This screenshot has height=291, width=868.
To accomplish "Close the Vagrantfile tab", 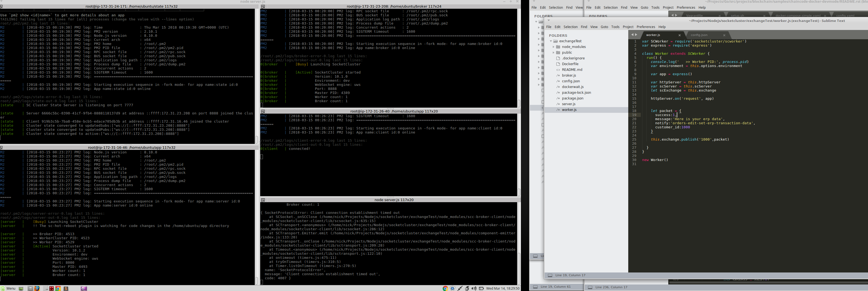I will [x=720, y=15].
